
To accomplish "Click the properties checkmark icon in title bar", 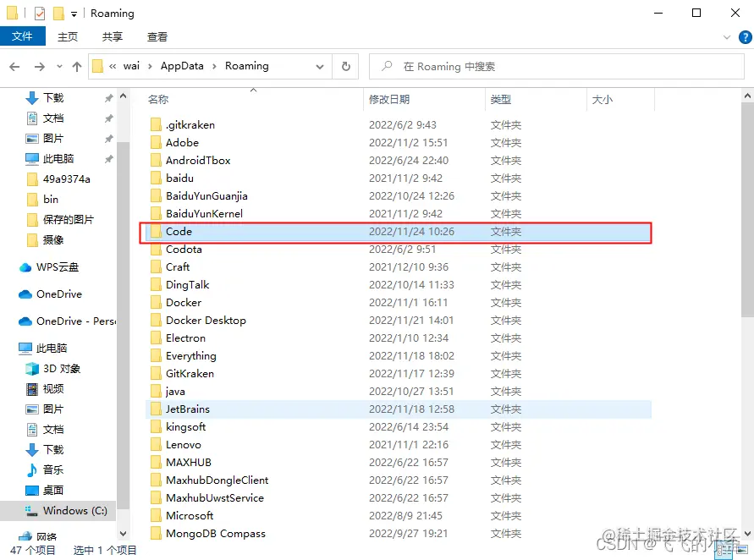I will click(40, 14).
